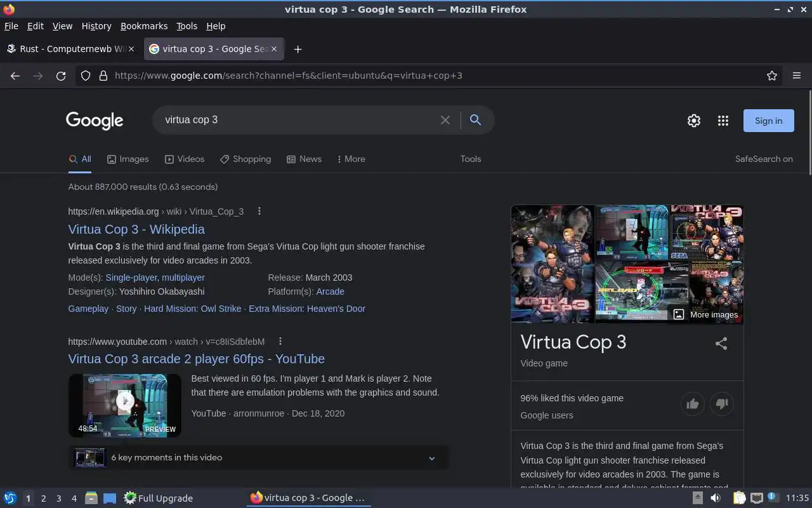The image size is (812, 508).
Task: Open a new tab with the plus icon
Action: coord(298,49)
